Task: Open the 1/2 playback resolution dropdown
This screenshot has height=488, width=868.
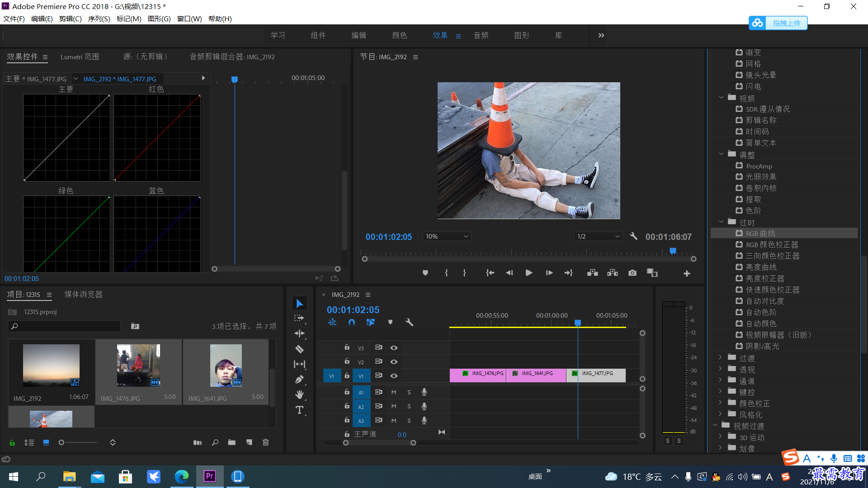Action: [599, 236]
